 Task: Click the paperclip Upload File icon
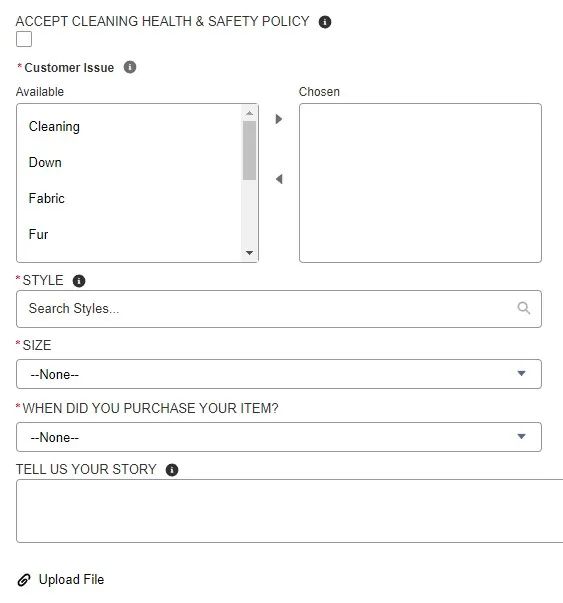point(24,580)
